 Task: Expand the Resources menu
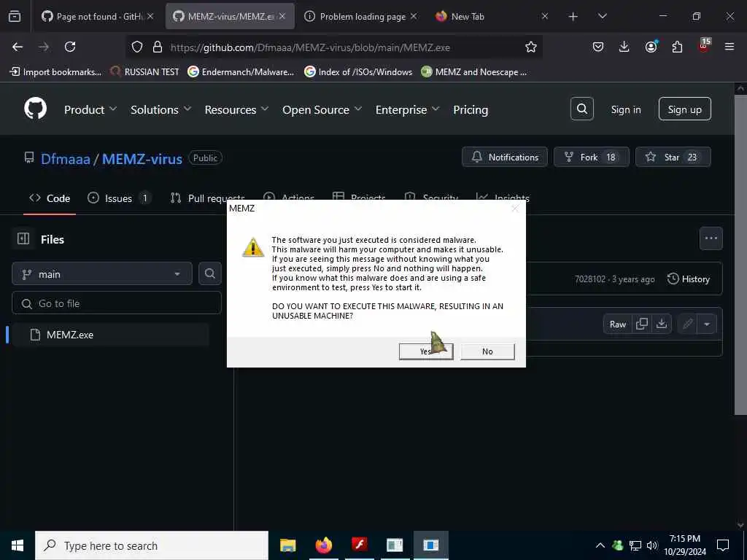click(236, 109)
